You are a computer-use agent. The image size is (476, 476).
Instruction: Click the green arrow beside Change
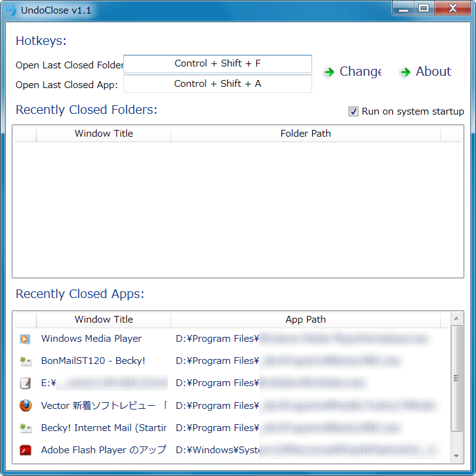click(329, 72)
